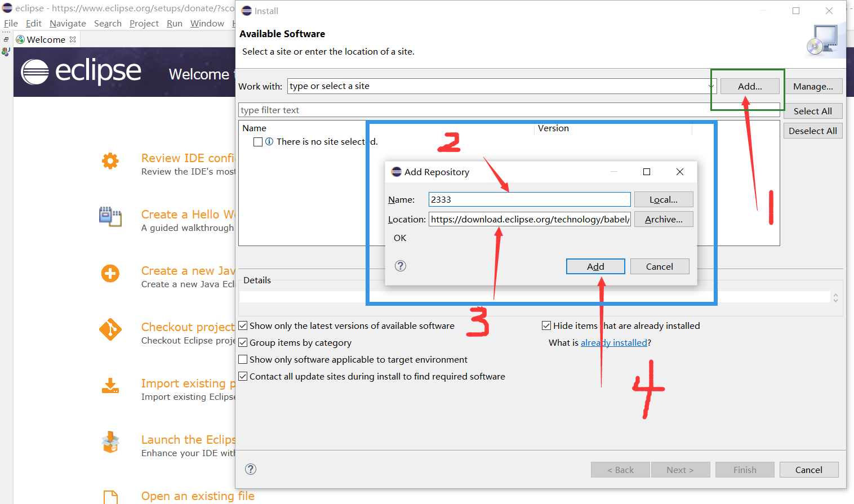Click the help icon at Install dialog bottom

click(251, 469)
